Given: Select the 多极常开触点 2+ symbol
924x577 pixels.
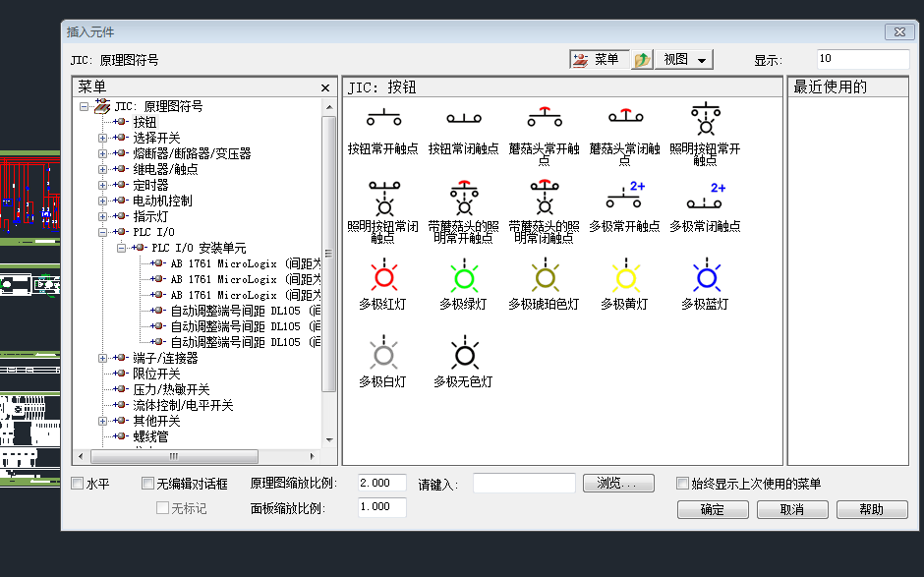Looking at the screenshot, I should tap(624, 198).
